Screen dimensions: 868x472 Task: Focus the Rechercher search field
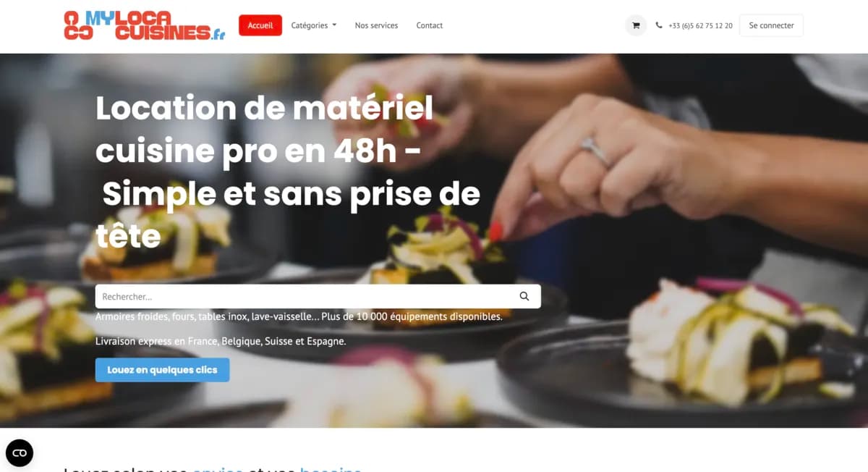tap(318, 296)
